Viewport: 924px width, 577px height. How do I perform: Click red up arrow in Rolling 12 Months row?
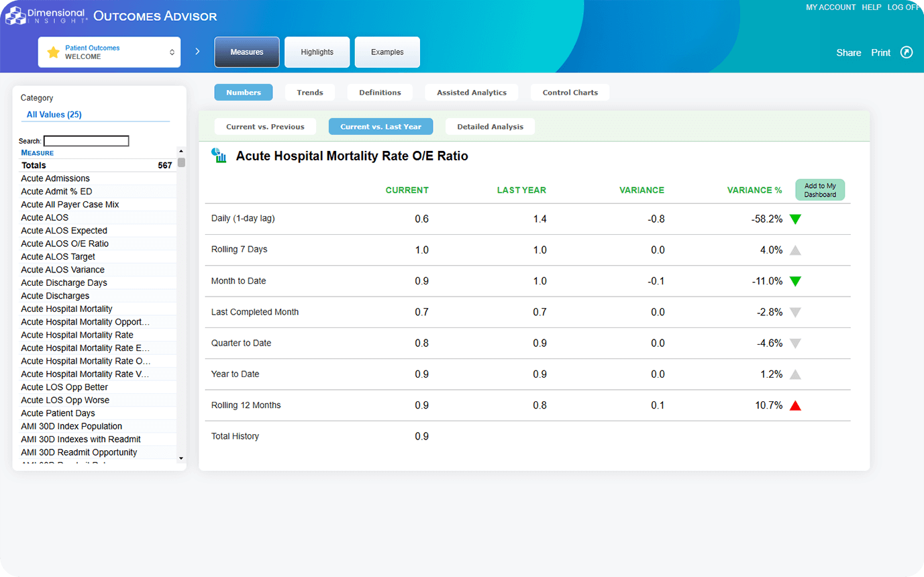coord(795,405)
